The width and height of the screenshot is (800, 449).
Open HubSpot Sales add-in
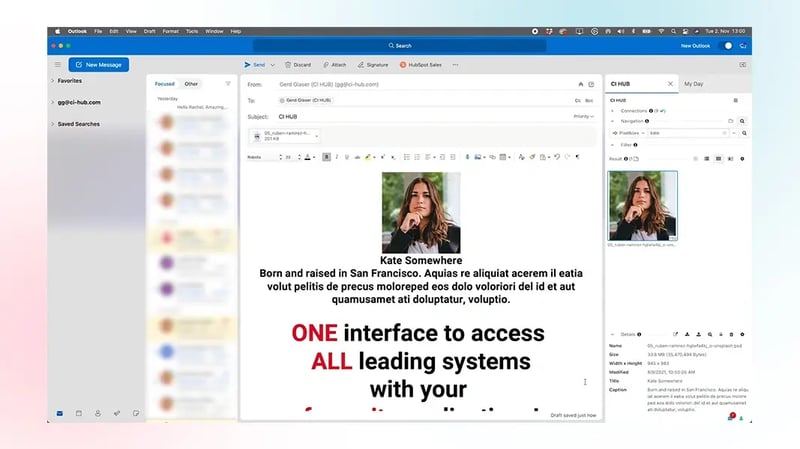pyautogui.click(x=420, y=64)
